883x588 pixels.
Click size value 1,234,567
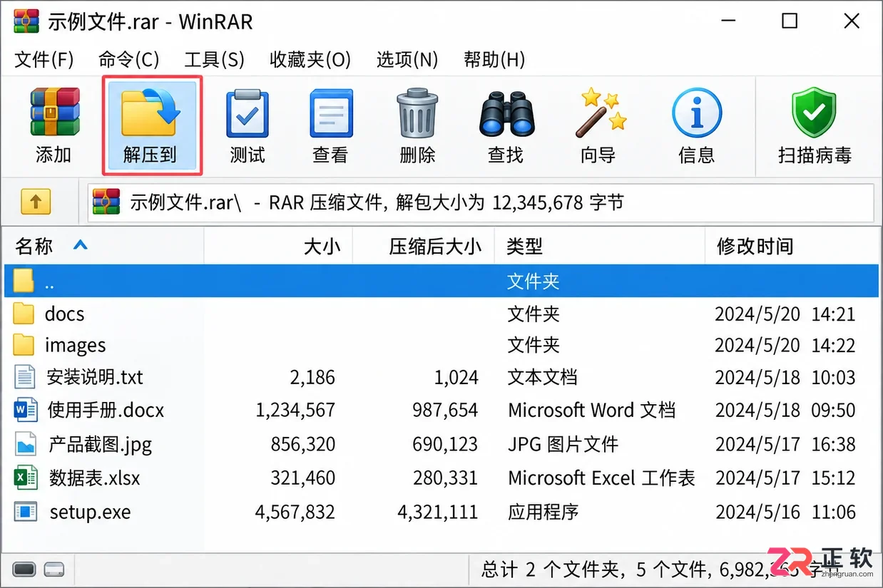coord(295,411)
